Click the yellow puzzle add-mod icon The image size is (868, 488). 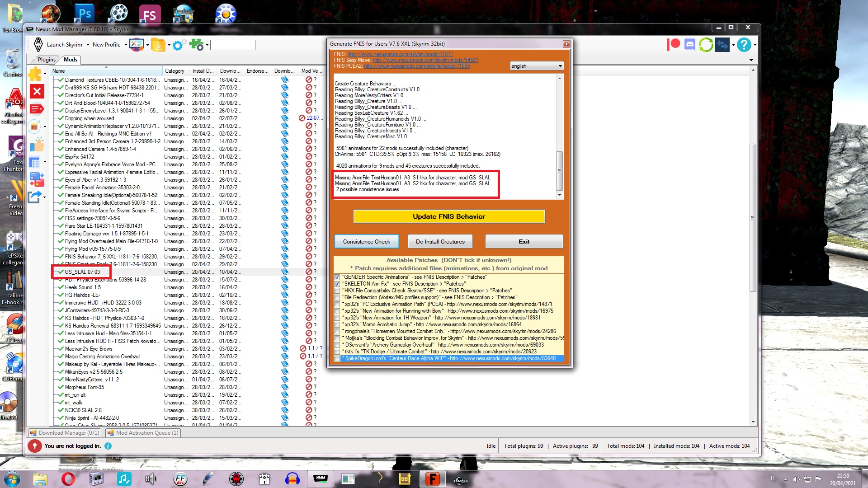pyautogui.click(x=34, y=73)
